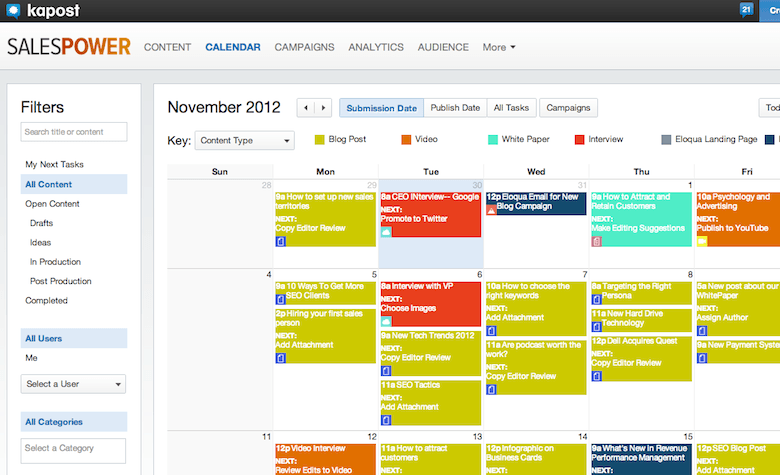Open 'Infographic on Business Cards' event

click(536, 459)
